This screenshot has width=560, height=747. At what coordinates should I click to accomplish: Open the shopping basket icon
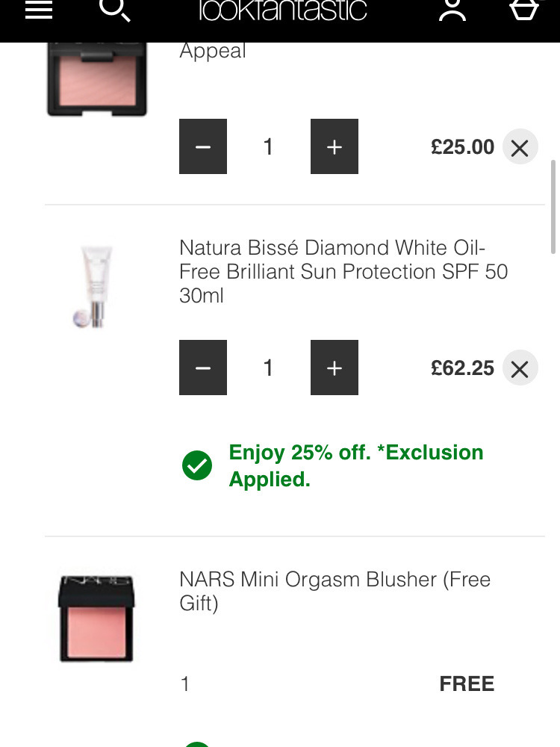523,10
